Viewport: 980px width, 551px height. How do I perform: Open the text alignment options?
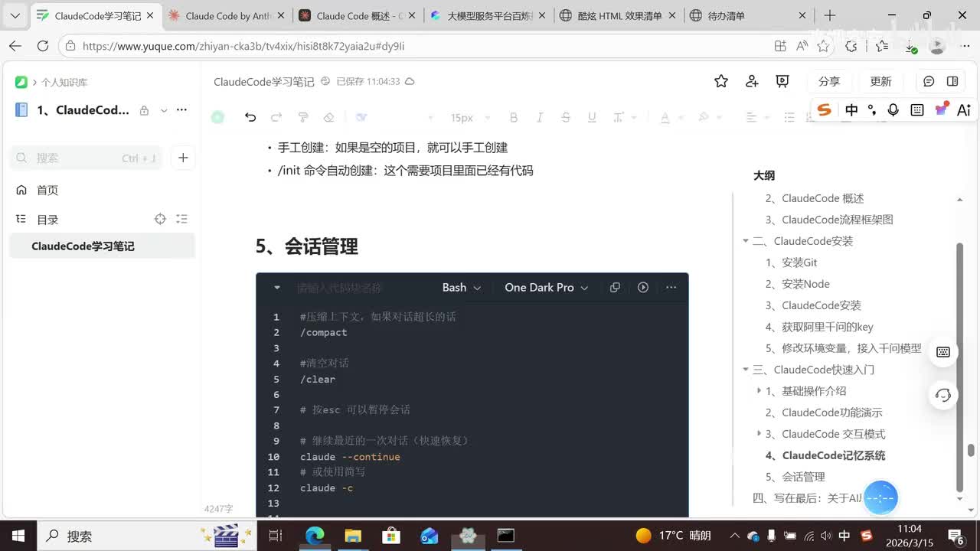coord(751,117)
